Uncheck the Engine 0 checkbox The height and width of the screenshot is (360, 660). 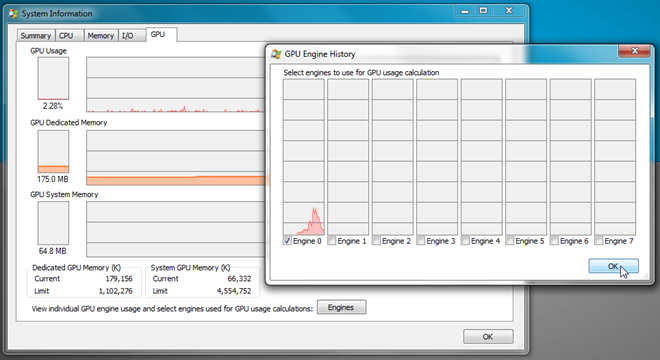pos(287,241)
